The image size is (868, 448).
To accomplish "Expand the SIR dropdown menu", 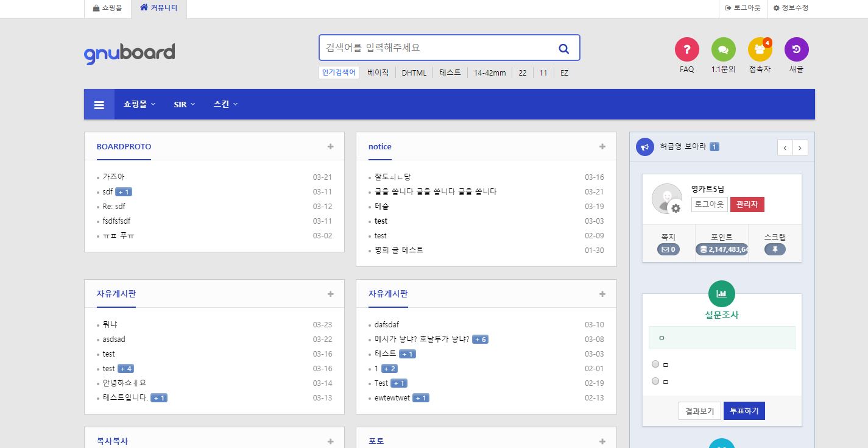I will 184,104.
